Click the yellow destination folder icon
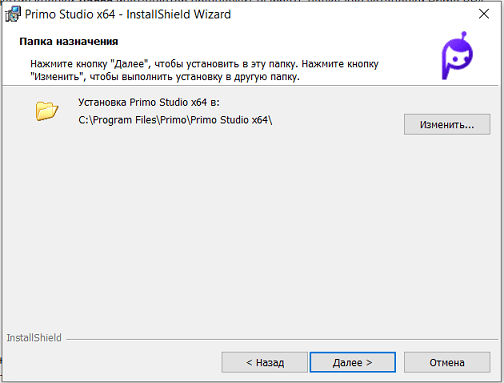 click(47, 111)
